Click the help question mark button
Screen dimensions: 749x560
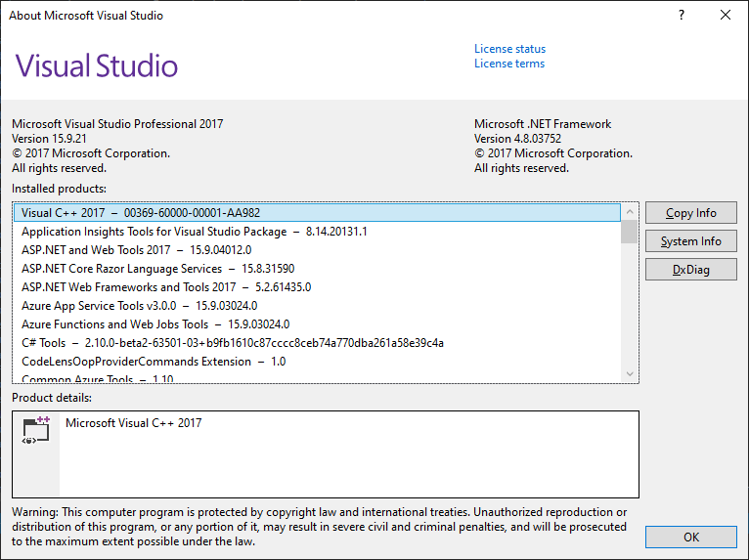tap(682, 16)
